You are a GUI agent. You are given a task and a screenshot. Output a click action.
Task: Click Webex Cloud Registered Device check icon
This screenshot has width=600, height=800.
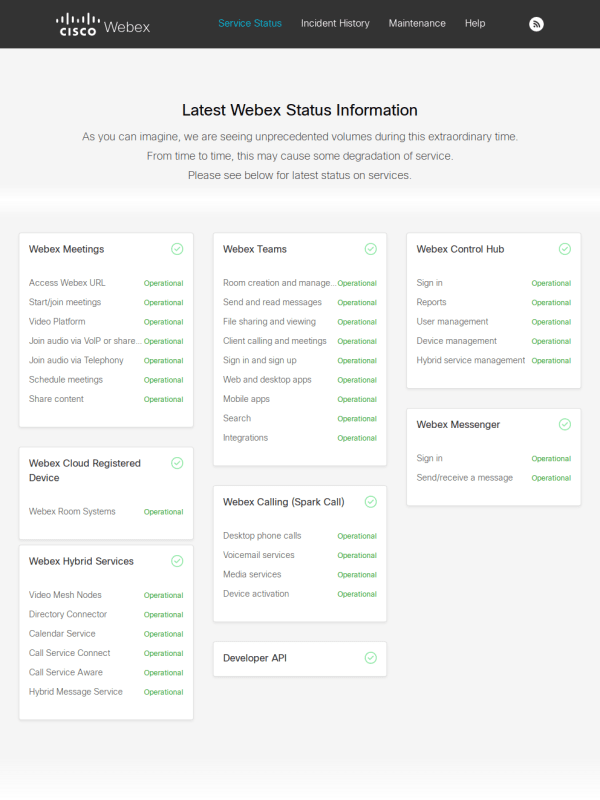click(x=177, y=463)
